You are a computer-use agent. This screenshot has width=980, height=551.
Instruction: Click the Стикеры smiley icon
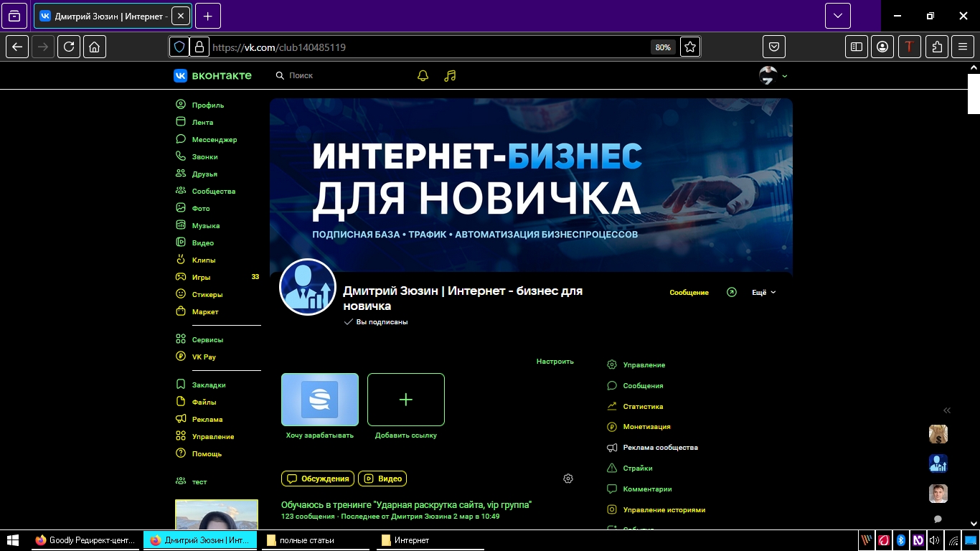181,294
